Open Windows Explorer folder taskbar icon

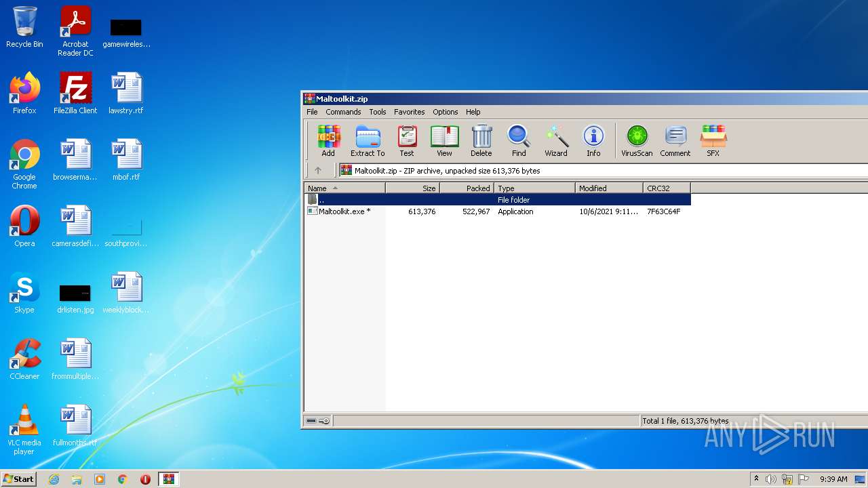click(x=77, y=479)
